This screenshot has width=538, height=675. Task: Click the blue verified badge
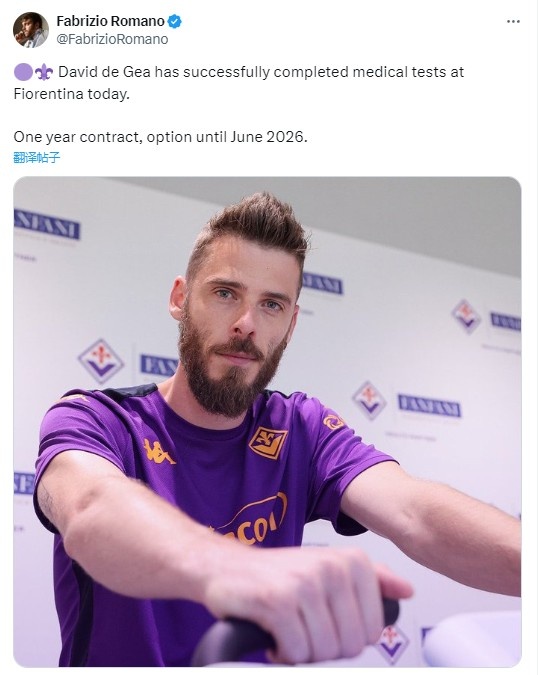(174, 21)
